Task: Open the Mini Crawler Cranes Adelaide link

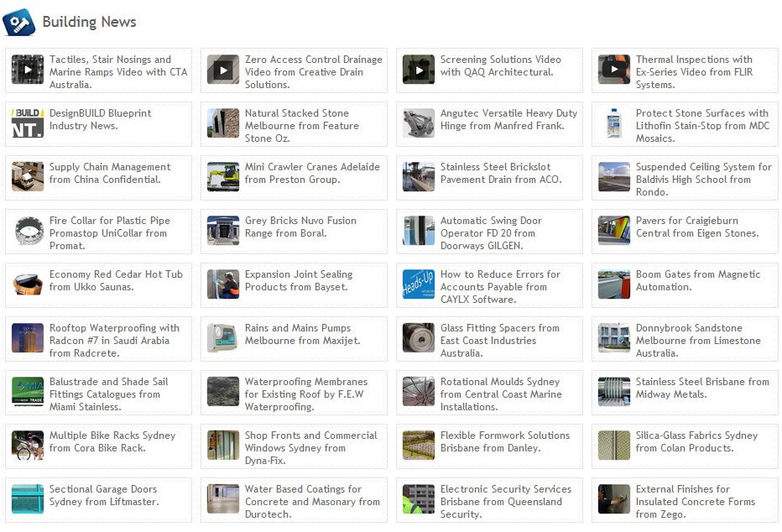Action: (x=312, y=173)
